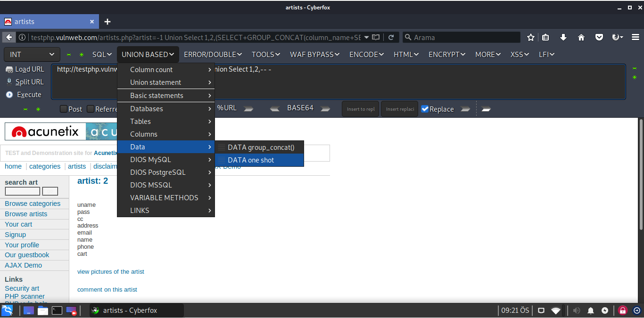Viewport: 644px width, 318px height.
Task: Click the arrow right of Replace checkbox
Action: (465, 109)
